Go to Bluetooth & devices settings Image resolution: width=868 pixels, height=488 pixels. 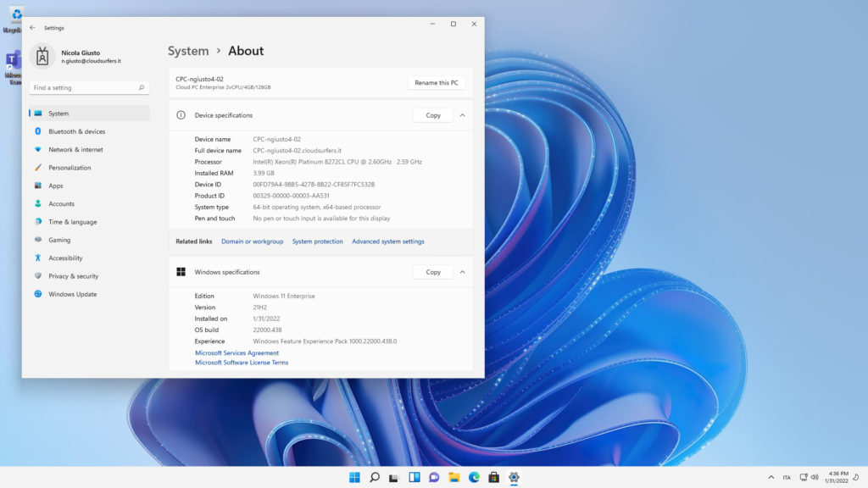pyautogui.click(x=89, y=131)
